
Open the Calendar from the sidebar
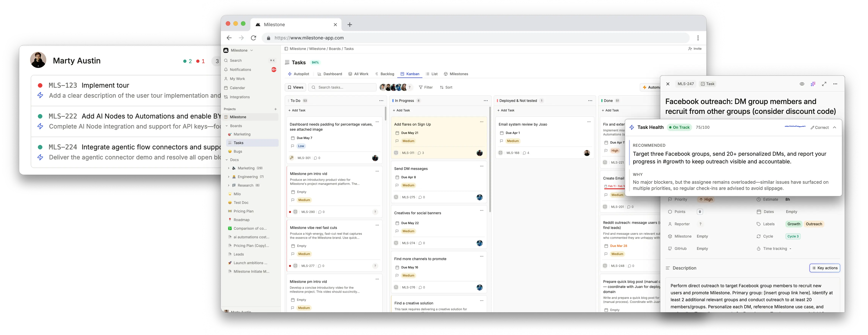[x=237, y=88]
